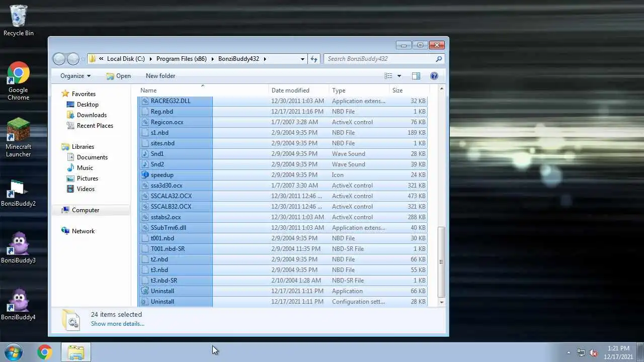
Task: Select the RACREG32.DLL file
Action: [x=283, y=101]
